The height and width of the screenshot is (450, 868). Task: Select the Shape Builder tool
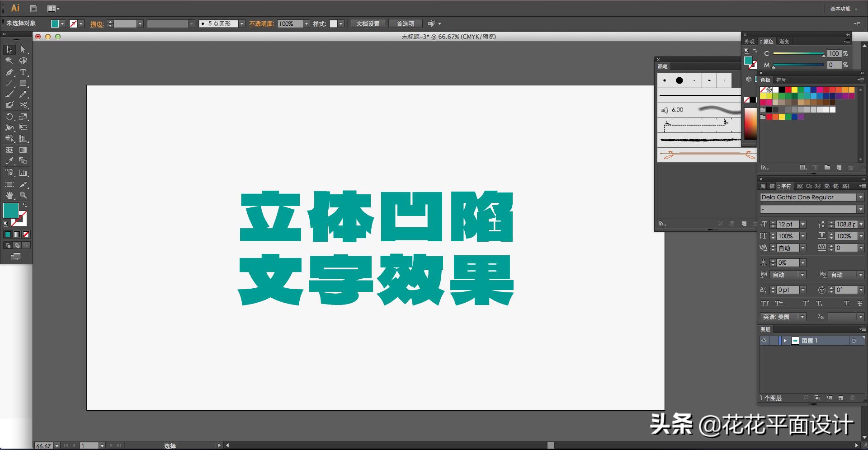click(x=9, y=139)
